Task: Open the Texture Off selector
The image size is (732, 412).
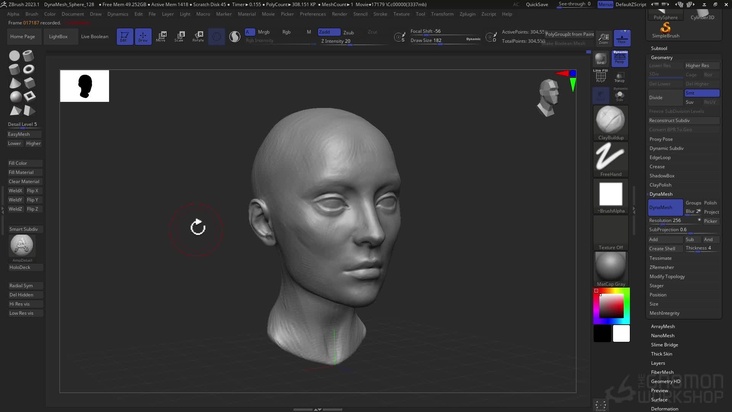Action: (x=611, y=233)
